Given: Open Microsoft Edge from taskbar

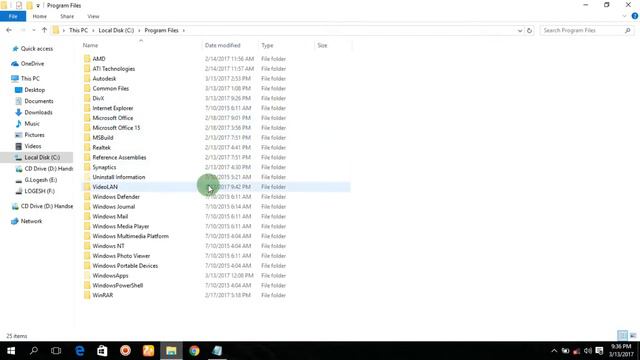Looking at the screenshot, I should click(80, 351).
